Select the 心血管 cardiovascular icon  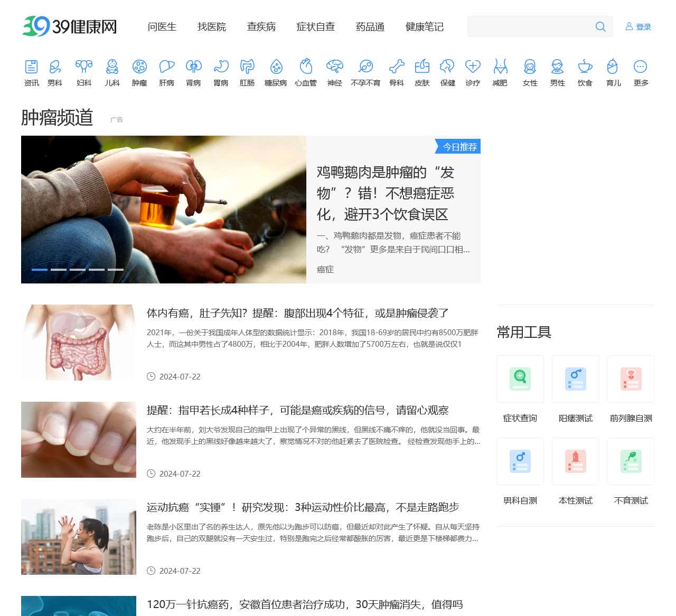(x=306, y=67)
